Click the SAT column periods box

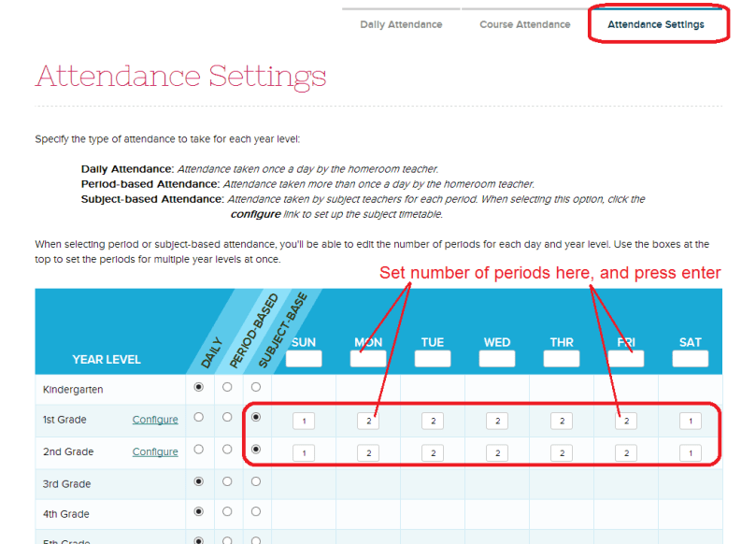690,357
